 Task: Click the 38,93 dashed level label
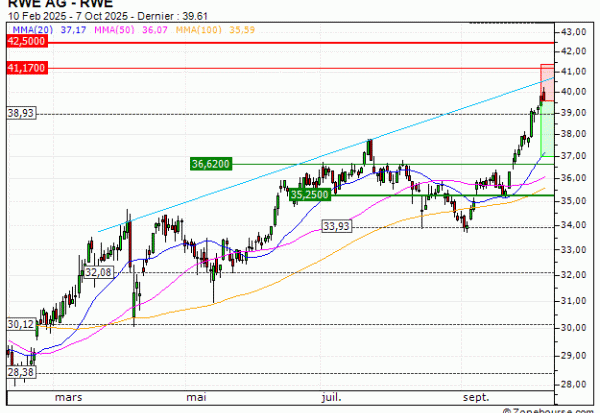(21, 114)
